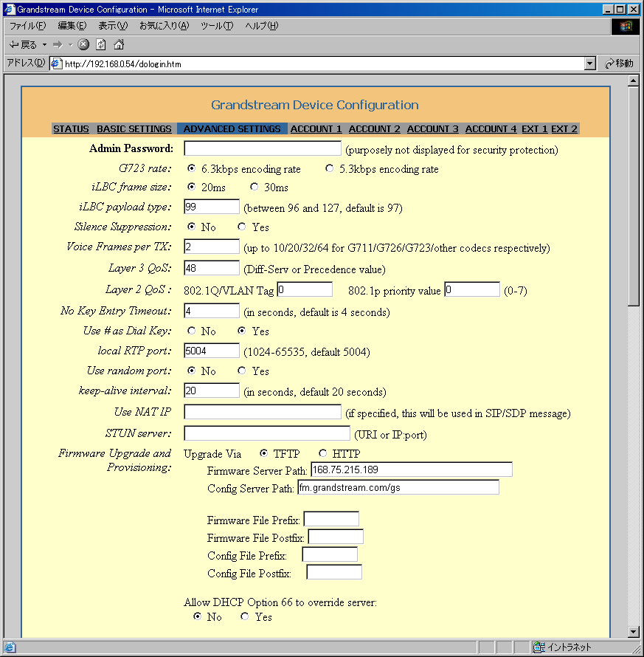Click the Back arrow toolbar button
Viewport: 644px width, 657px height.
pyautogui.click(x=15, y=44)
